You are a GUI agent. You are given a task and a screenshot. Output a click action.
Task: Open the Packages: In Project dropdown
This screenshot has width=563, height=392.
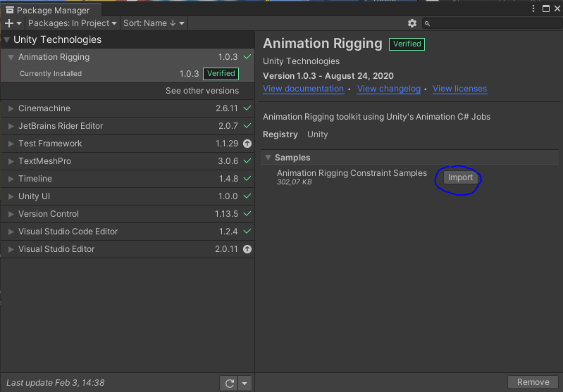coord(73,23)
